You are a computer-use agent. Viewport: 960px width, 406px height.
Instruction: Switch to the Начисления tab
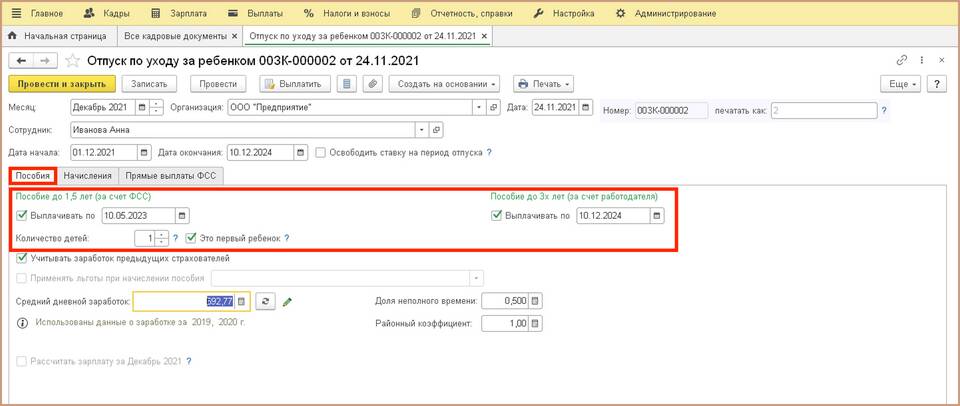point(88,176)
